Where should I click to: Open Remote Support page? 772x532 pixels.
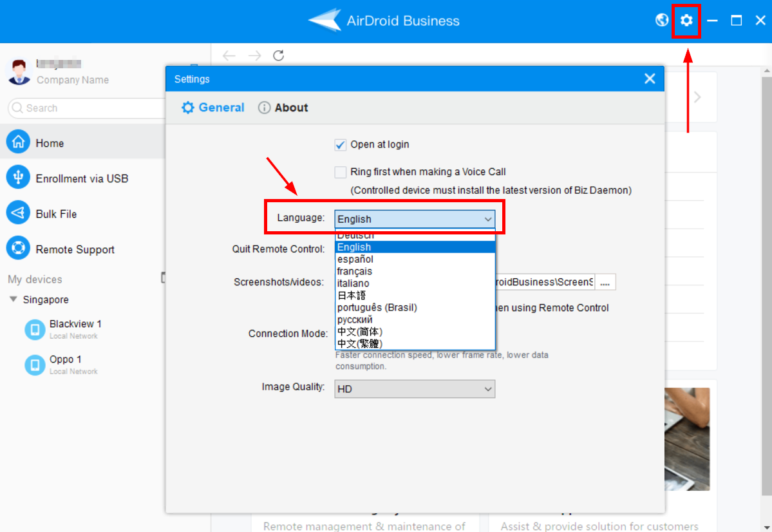pyautogui.click(x=82, y=248)
